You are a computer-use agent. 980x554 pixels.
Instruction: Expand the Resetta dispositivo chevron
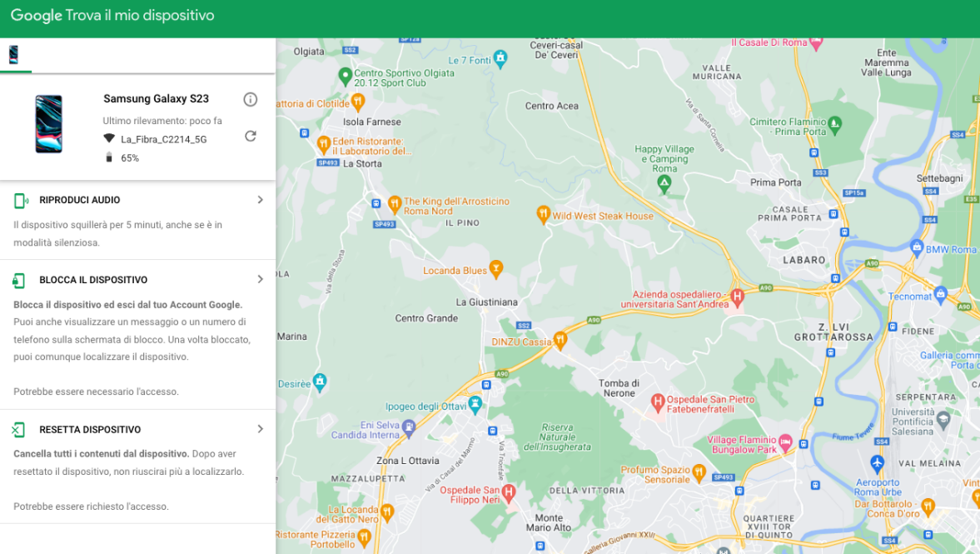(260, 428)
